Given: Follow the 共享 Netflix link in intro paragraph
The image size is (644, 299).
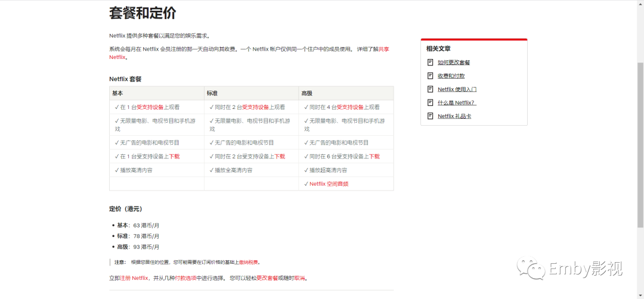Looking at the screenshot, I should tap(383, 49).
